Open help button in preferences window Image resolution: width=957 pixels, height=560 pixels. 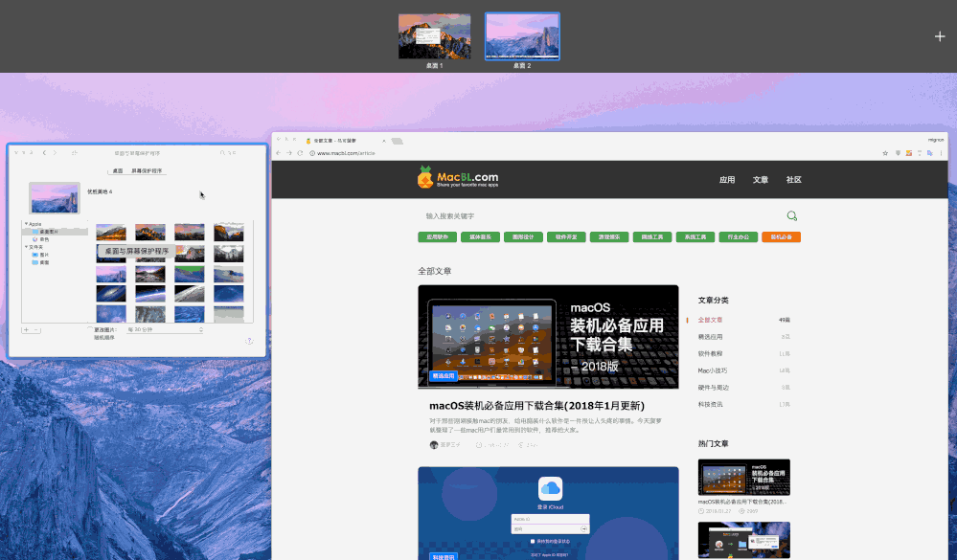[x=249, y=341]
